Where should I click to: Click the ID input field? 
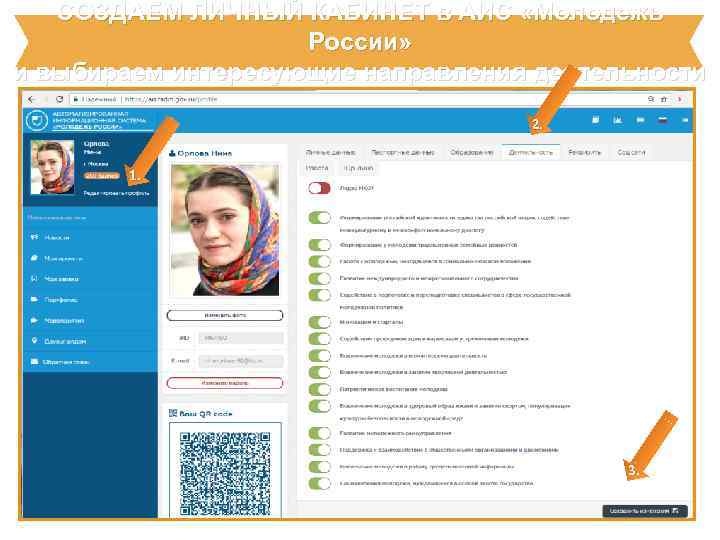click(241, 338)
